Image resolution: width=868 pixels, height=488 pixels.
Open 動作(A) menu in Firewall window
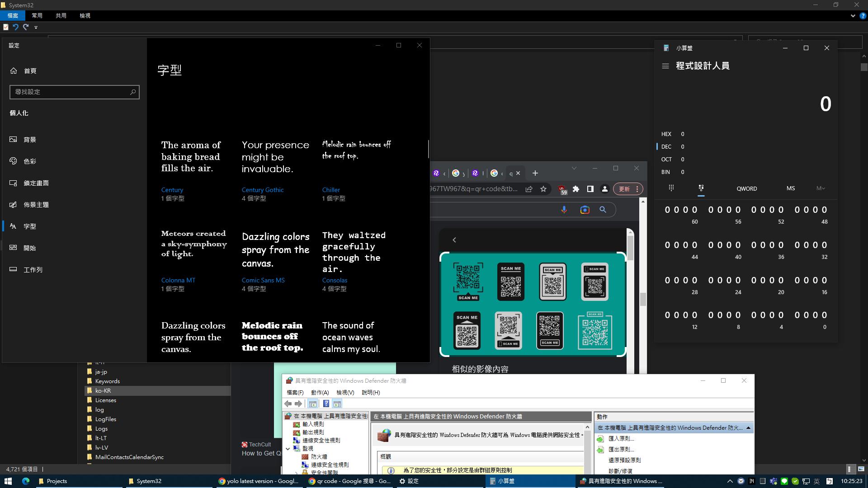pos(320,393)
